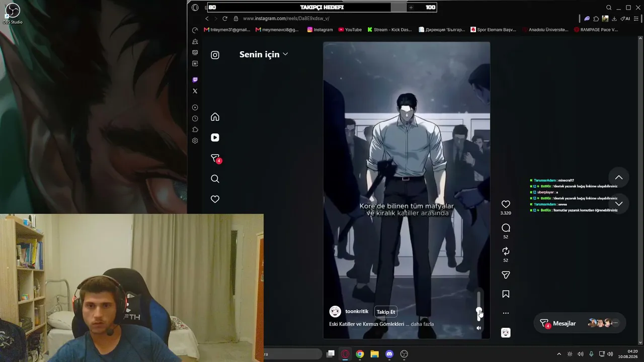Open direct messages icon with badge 4

point(215,158)
